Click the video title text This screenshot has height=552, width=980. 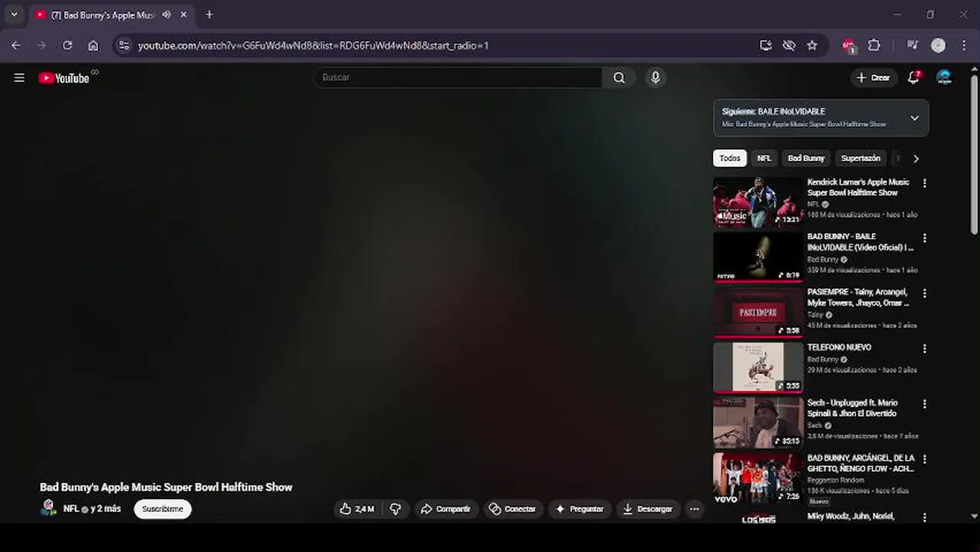166,488
